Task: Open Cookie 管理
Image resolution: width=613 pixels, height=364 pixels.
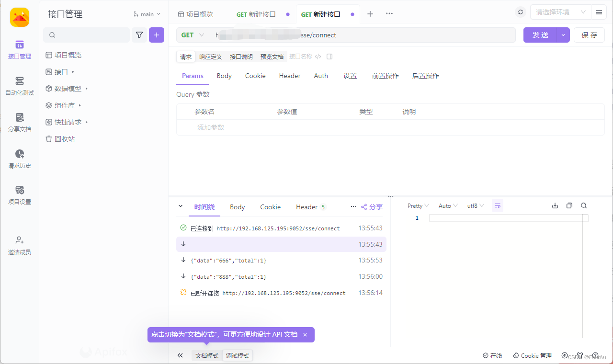Action: tap(532, 356)
